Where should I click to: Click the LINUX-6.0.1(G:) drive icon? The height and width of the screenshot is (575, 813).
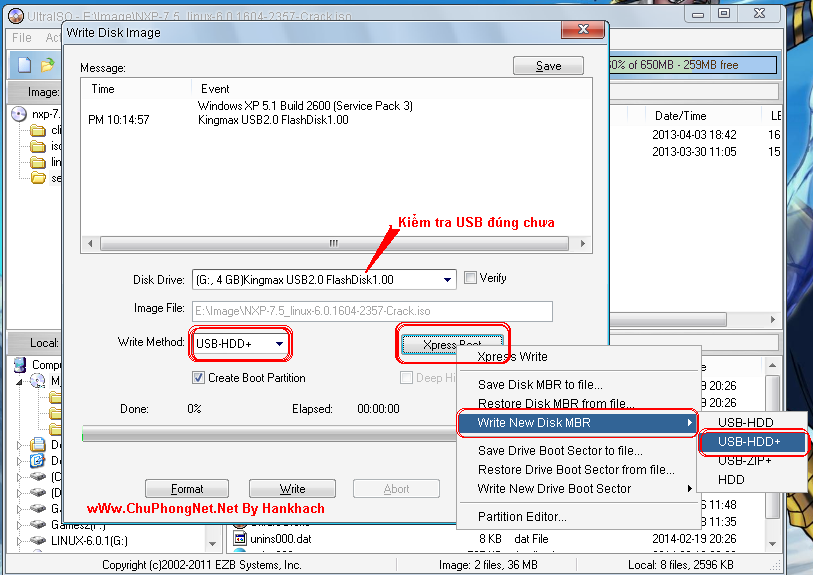point(37,540)
